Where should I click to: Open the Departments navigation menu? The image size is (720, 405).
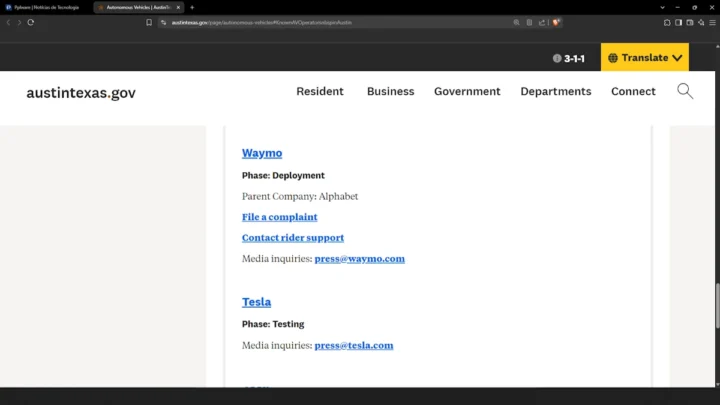(555, 91)
